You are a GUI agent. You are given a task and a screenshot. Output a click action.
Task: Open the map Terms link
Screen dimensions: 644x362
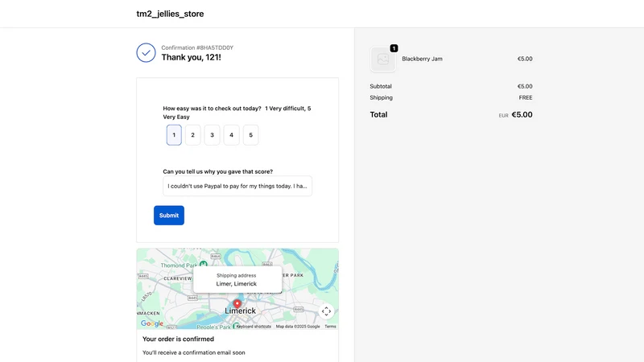click(x=330, y=327)
